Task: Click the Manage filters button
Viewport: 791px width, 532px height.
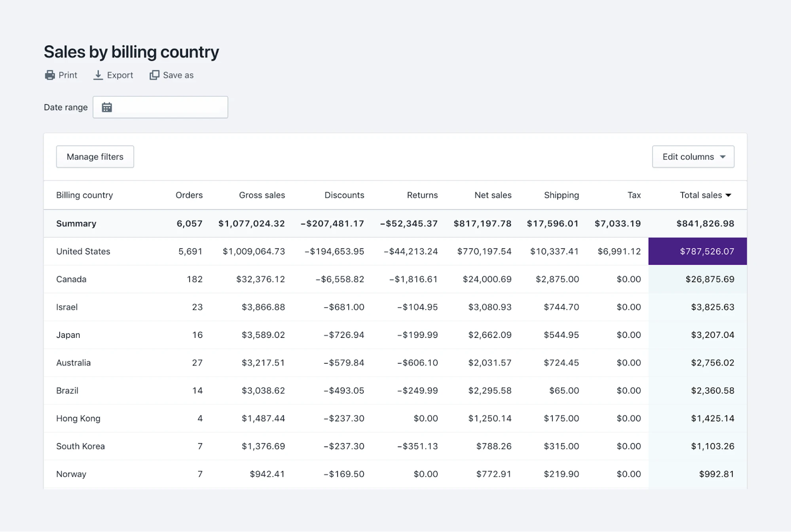Action: [x=95, y=157]
